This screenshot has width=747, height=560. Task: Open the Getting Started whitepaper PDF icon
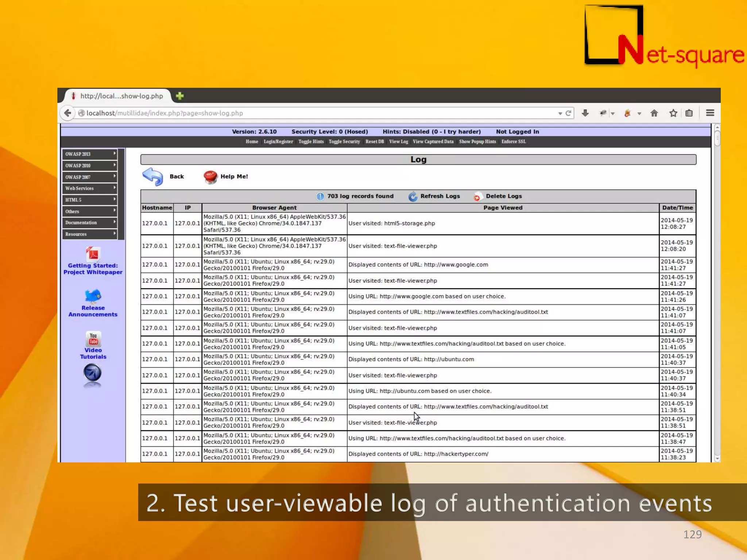[x=93, y=254]
